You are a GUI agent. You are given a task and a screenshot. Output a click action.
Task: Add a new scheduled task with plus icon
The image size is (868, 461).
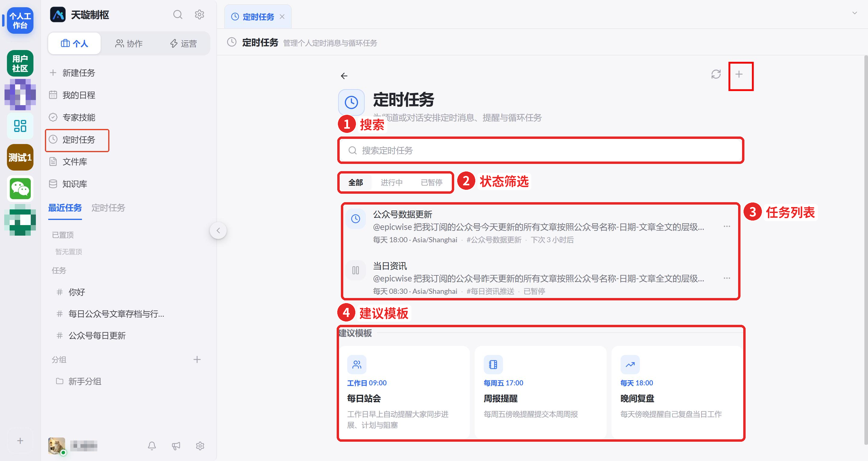tap(739, 74)
